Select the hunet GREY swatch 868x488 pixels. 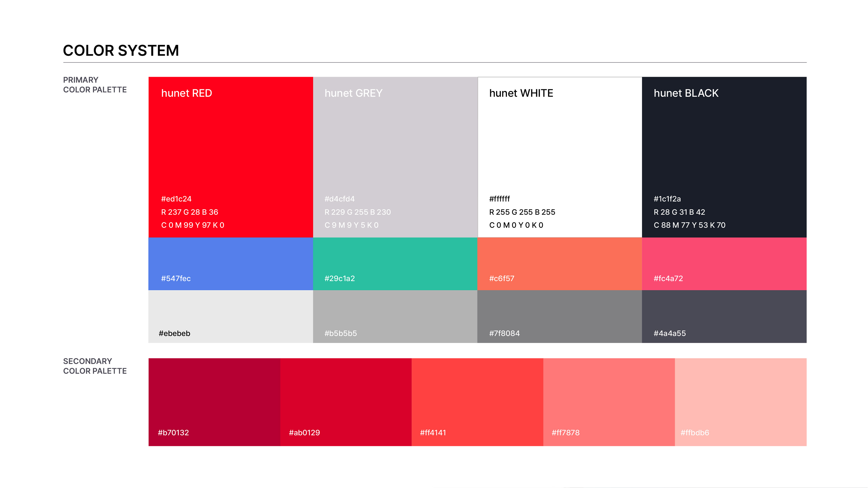point(395,157)
